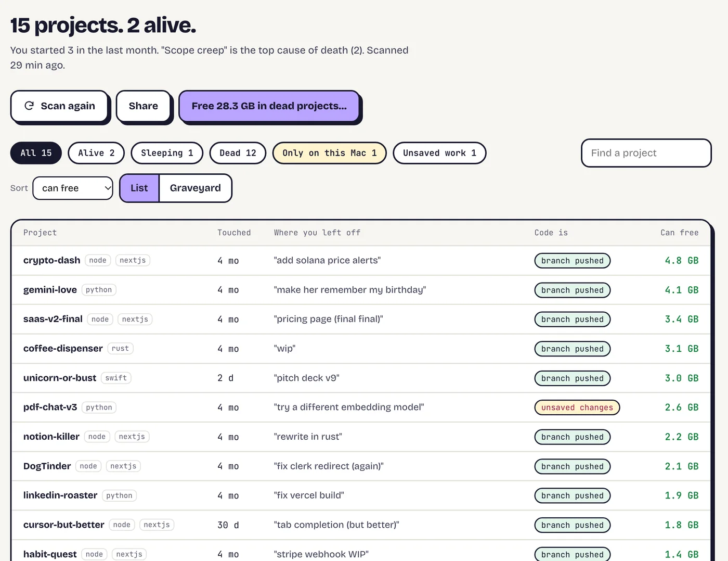Select the nextjs tag on DogTinder
728x561 pixels.
pos(123,466)
